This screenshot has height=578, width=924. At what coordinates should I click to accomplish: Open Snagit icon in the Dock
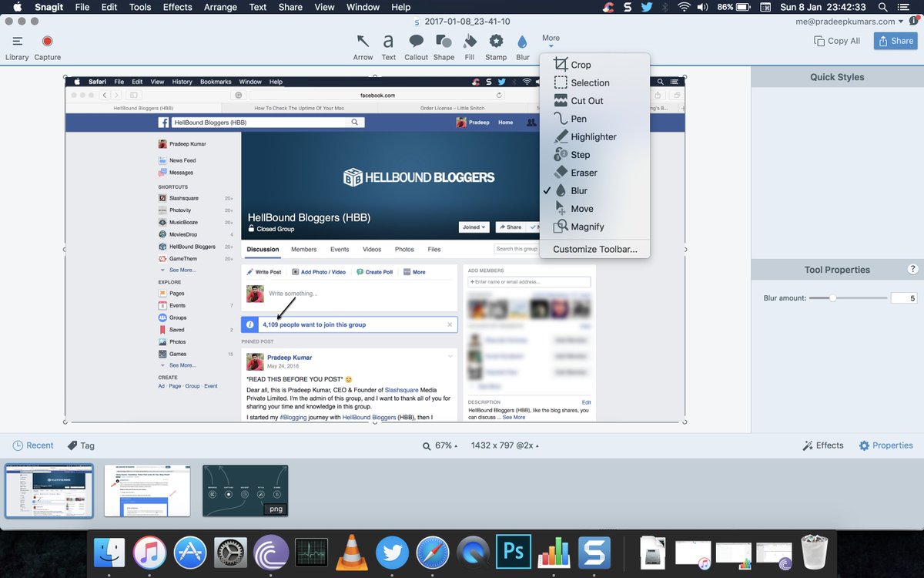594,553
